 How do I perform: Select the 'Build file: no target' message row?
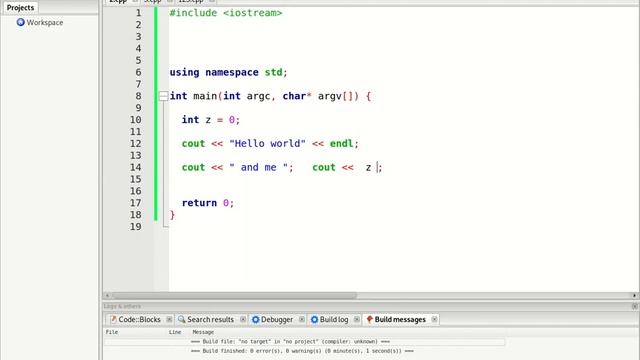pos(304,342)
